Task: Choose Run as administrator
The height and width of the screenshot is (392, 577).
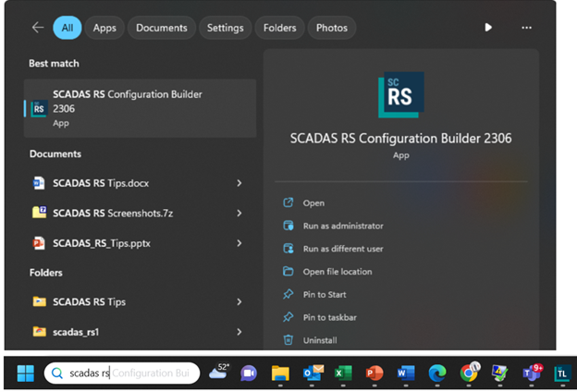Action: pyautogui.click(x=343, y=226)
